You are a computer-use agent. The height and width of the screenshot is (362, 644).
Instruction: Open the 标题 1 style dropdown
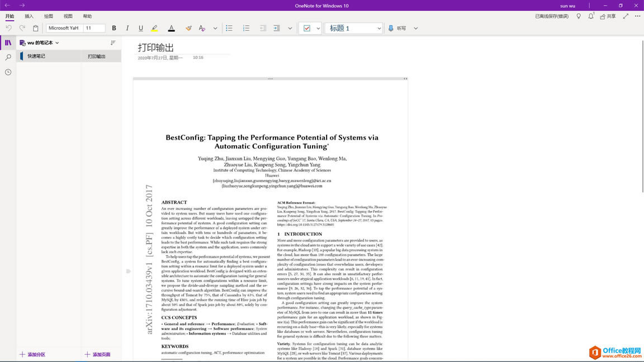pyautogui.click(x=380, y=27)
